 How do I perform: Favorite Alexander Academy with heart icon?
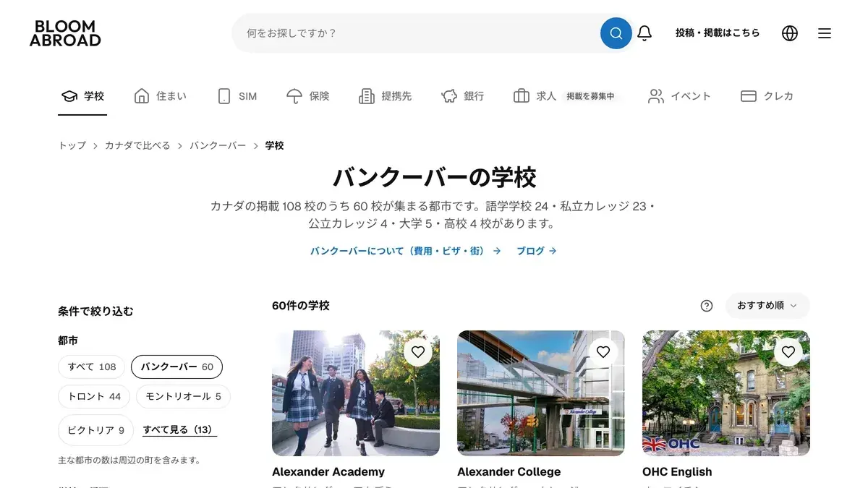[x=418, y=352]
